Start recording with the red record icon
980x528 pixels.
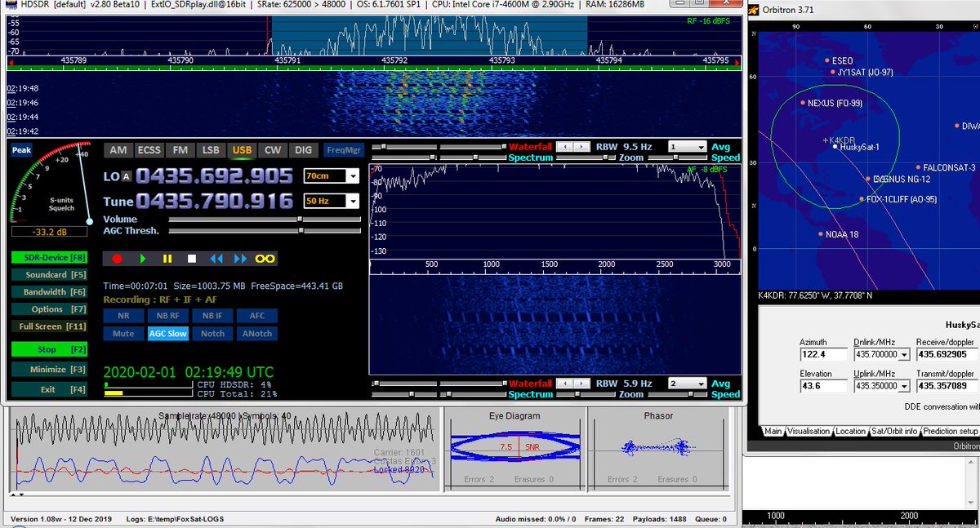point(118,258)
